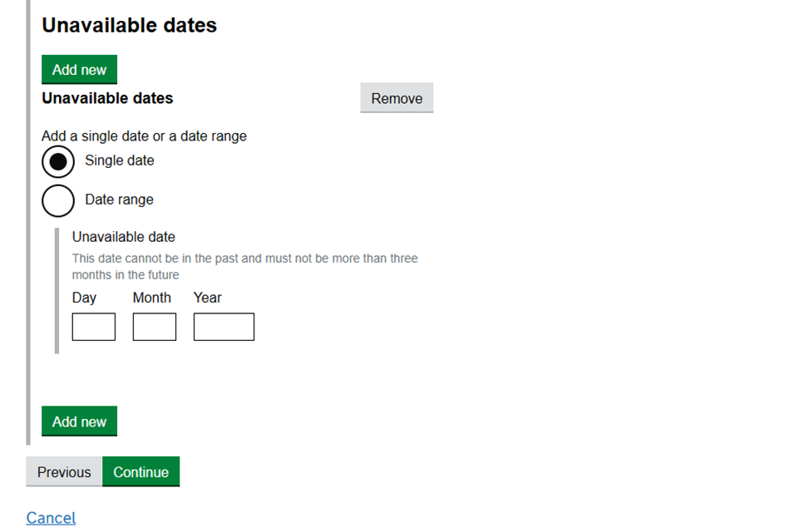Go back with the Previous button
798x532 pixels.
pyautogui.click(x=64, y=472)
